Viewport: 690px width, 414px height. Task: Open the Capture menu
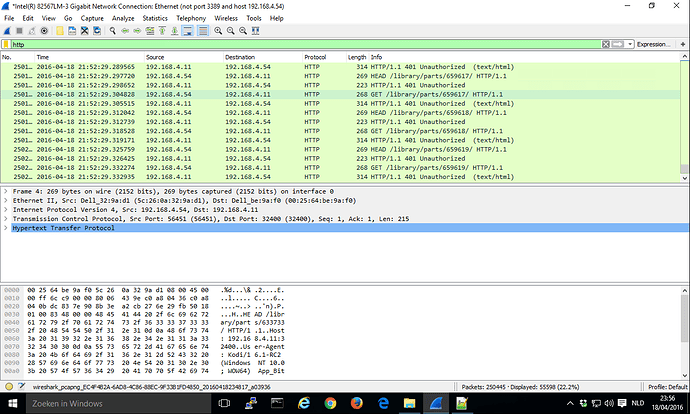[92, 18]
